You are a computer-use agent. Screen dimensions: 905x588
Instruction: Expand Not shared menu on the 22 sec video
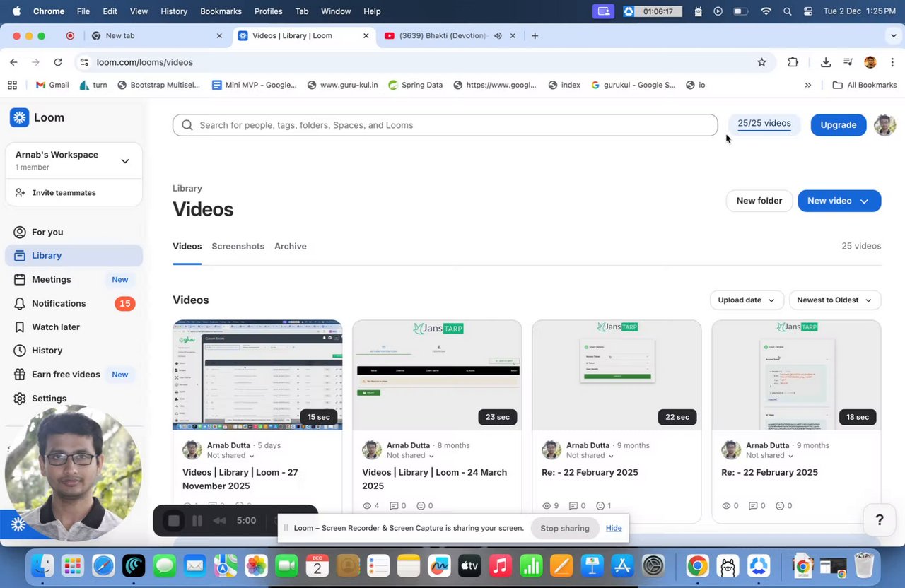590,456
